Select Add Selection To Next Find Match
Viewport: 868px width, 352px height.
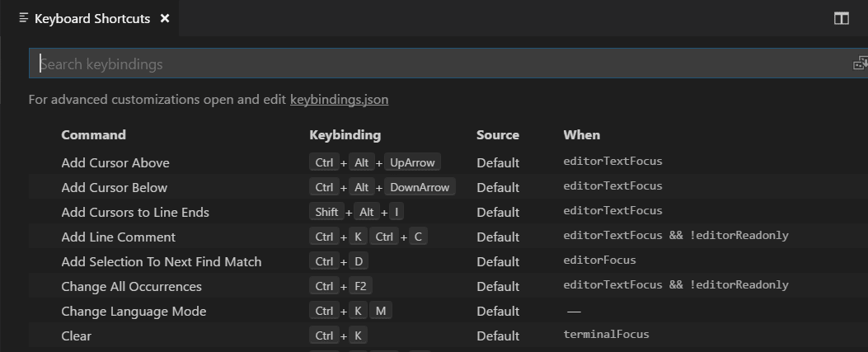pyautogui.click(x=161, y=261)
